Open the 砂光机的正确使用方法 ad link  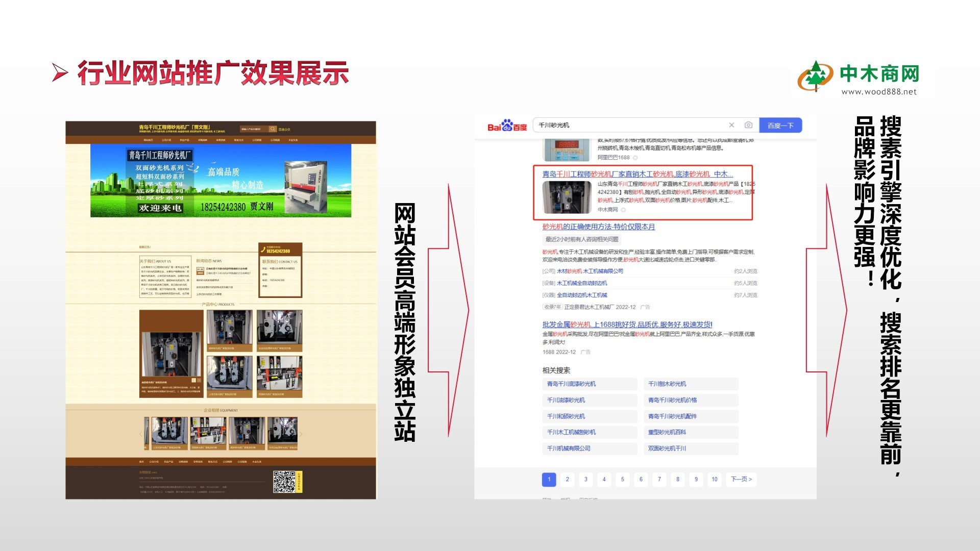(x=598, y=227)
